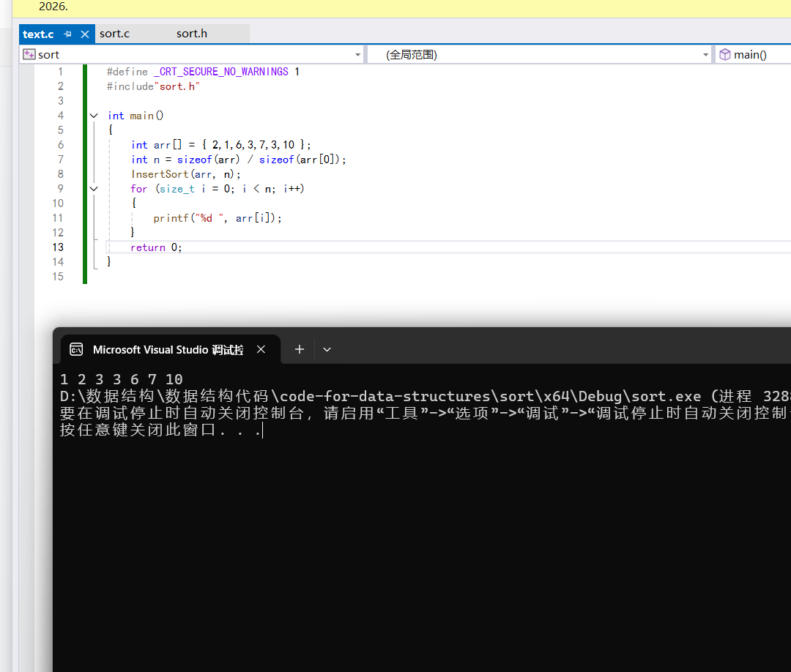Switch to the sort.h tab

click(x=192, y=34)
